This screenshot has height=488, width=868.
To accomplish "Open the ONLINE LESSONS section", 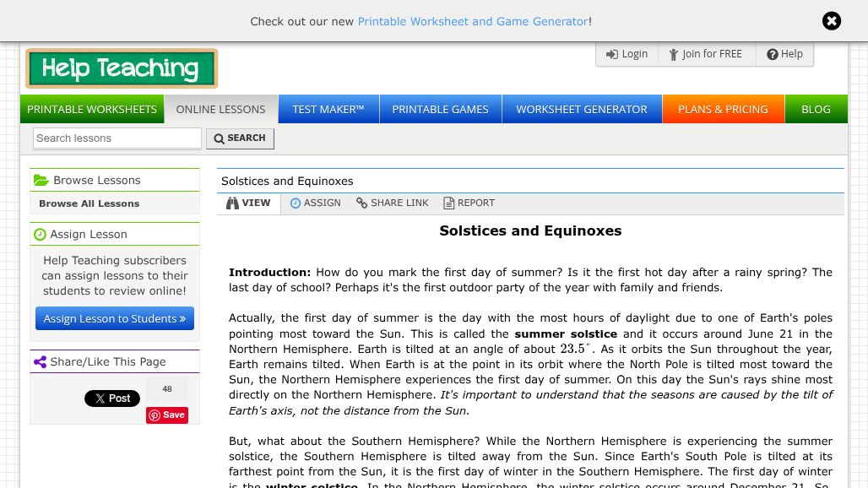I will (220, 109).
